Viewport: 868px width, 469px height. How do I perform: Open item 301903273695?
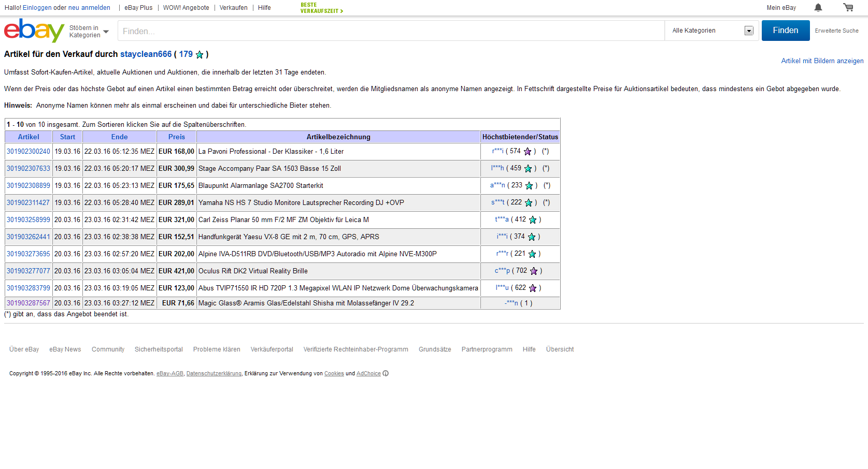click(x=29, y=254)
